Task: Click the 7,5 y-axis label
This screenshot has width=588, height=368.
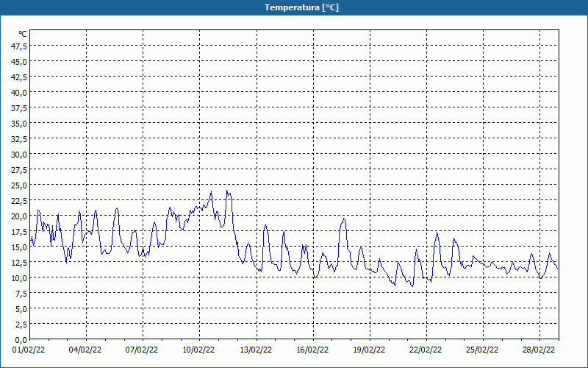Action: [x=21, y=294]
